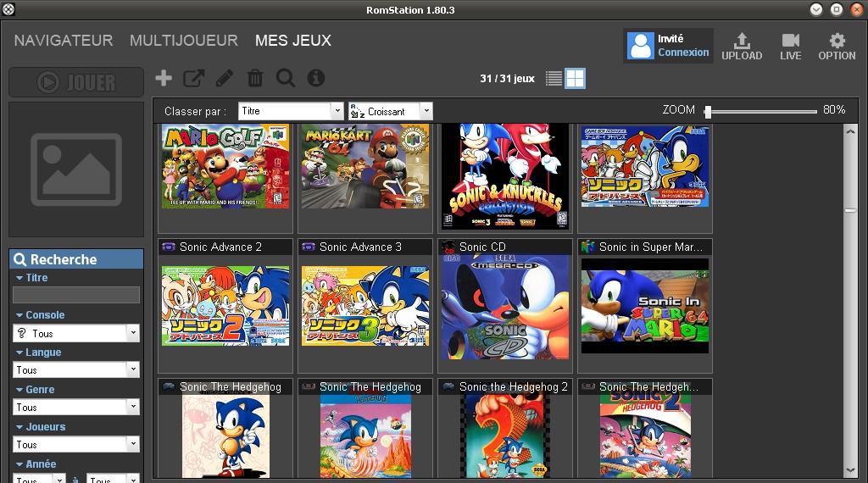Click Sonic in Super Mar... N64 icon

(588, 247)
